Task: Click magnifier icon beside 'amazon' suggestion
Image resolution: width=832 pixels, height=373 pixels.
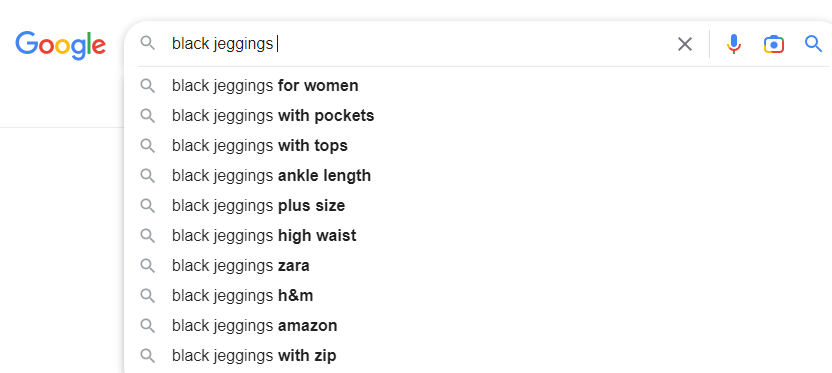Action: (x=148, y=325)
